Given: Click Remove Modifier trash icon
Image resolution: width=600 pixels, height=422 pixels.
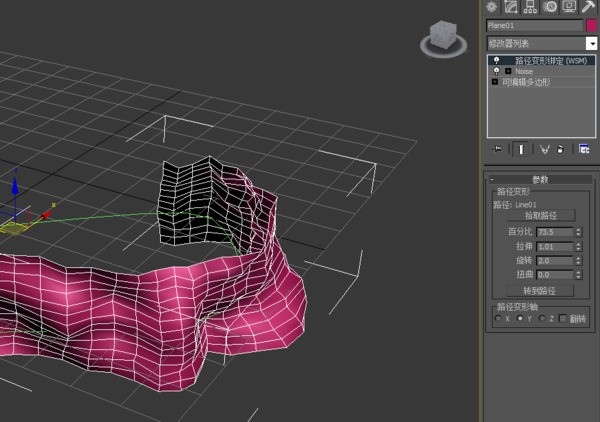Looking at the screenshot, I should [x=561, y=149].
